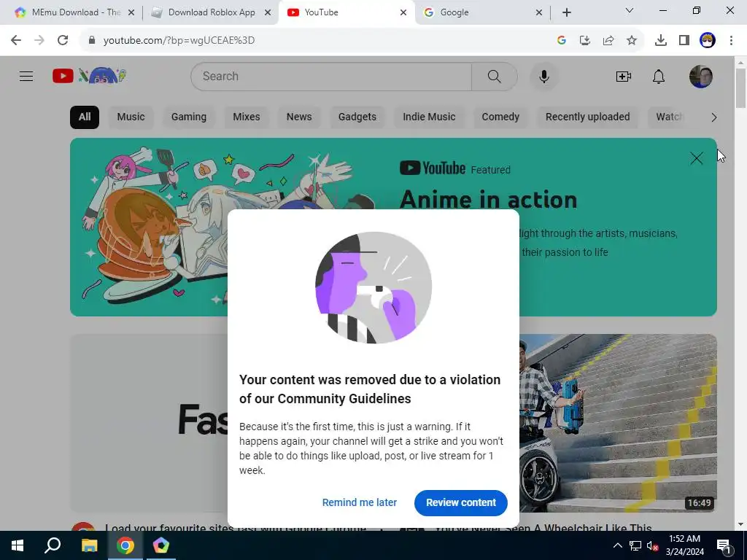Close the MEmu Download tab

click(x=131, y=12)
